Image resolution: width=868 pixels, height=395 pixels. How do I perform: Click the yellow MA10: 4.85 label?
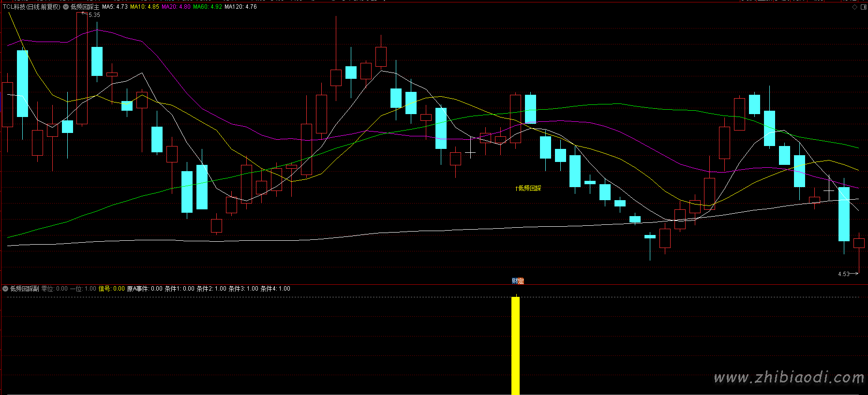click(x=145, y=7)
